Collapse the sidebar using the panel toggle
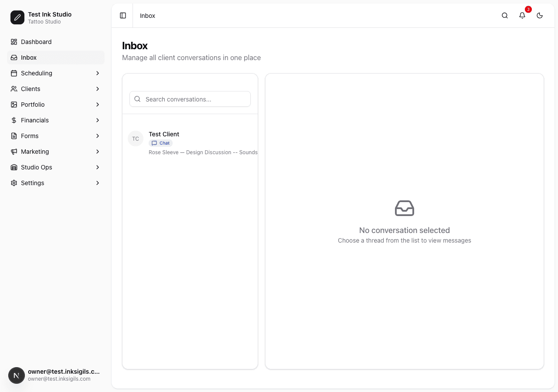 (122, 15)
